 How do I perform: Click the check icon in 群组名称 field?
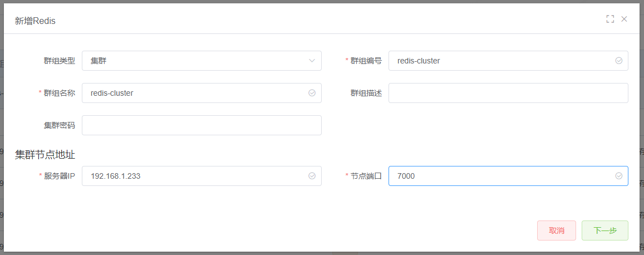312,93
